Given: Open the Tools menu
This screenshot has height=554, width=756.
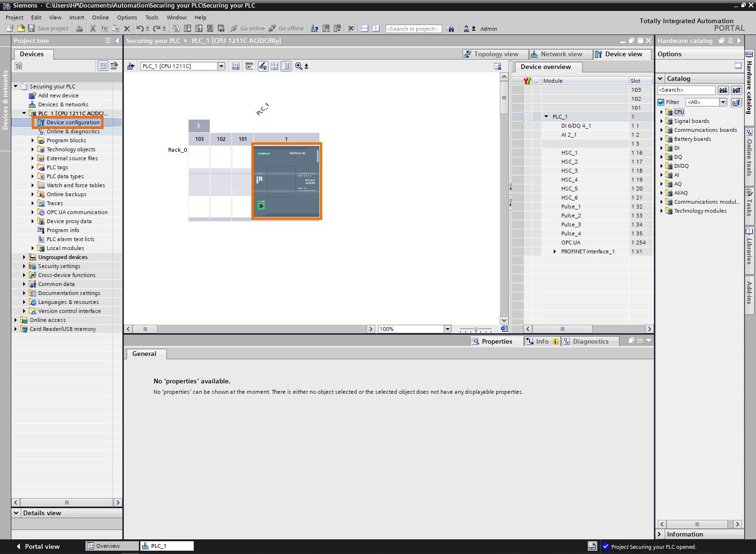Looking at the screenshot, I should (152, 17).
